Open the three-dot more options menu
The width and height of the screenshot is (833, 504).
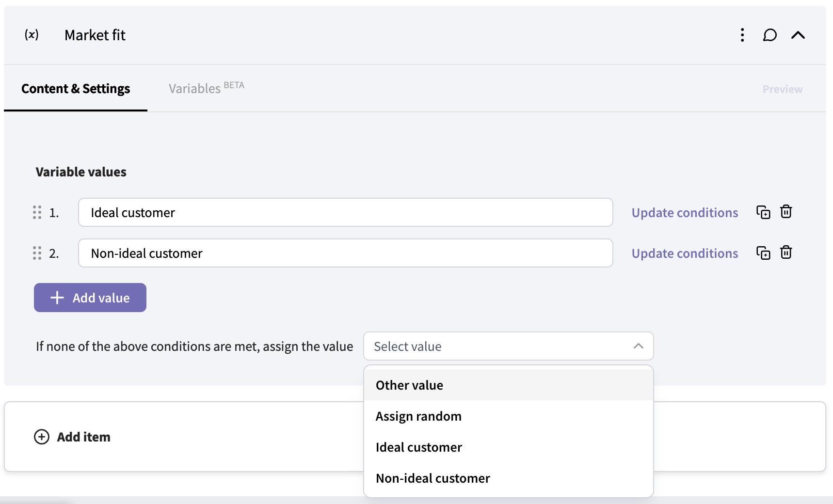pos(742,35)
